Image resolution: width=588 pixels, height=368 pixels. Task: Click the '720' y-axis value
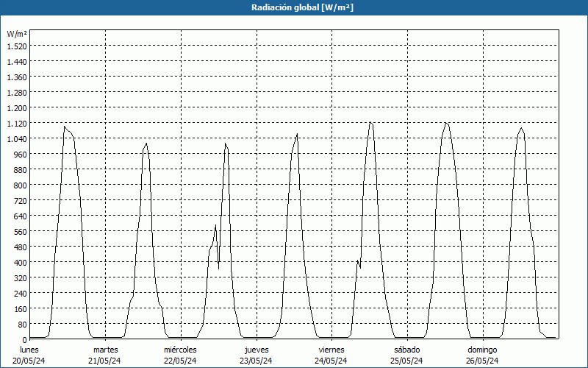[x=21, y=200]
